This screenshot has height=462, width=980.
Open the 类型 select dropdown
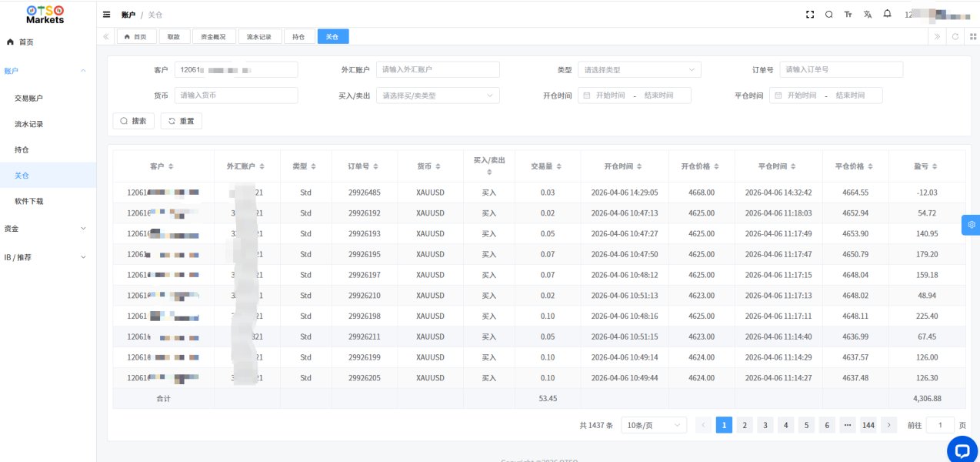(638, 70)
